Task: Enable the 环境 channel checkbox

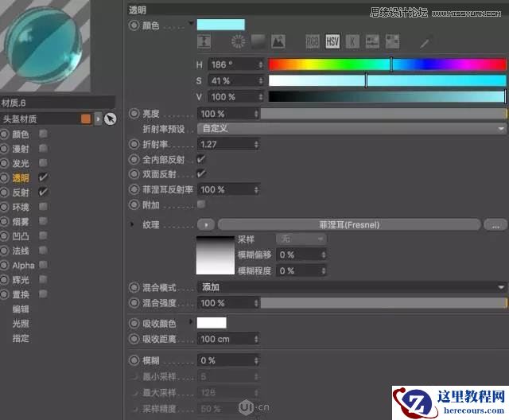Action: [x=43, y=207]
